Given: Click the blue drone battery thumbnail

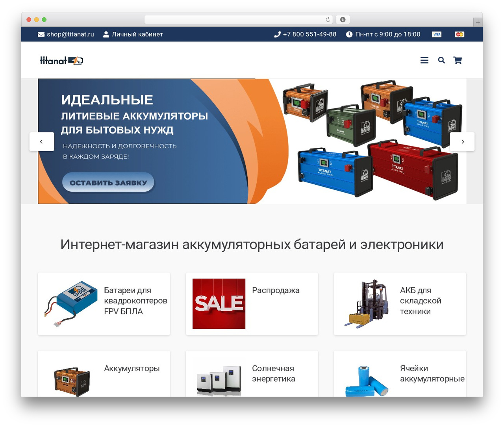Looking at the screenshot, I should click(71, 304).
